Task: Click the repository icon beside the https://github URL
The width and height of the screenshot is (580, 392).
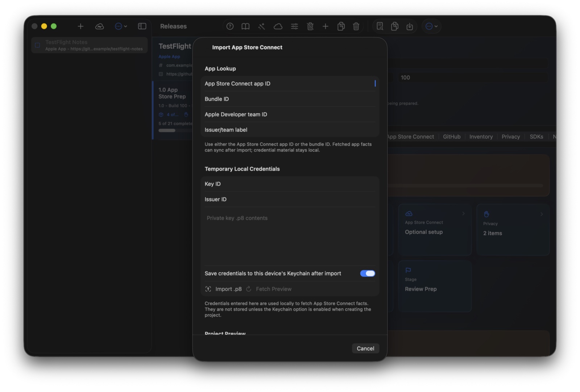Action: click(x=161, y=74)
